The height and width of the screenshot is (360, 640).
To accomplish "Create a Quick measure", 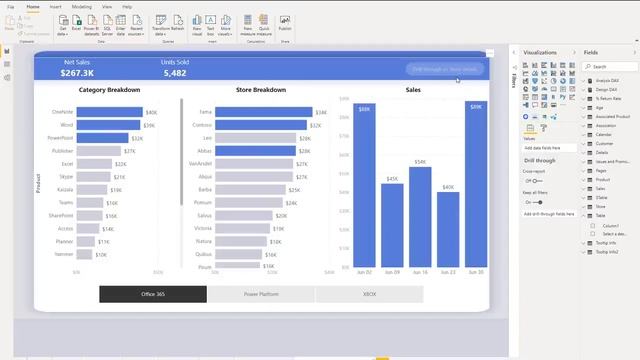I will click(264, 25).
